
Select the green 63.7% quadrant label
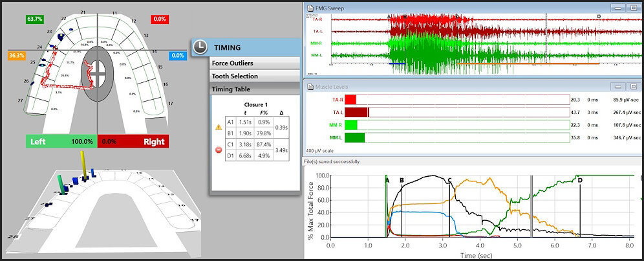(36, 19)
